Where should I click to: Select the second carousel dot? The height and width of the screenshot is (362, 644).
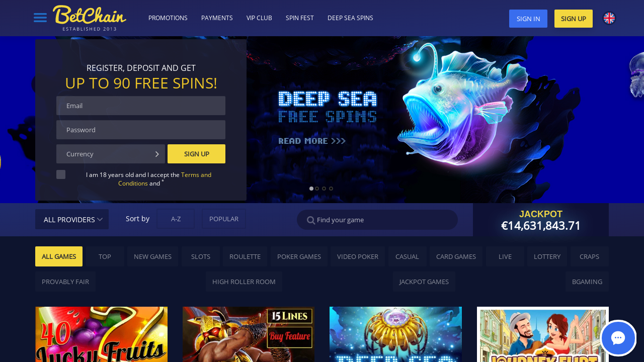tap(317, 189)
